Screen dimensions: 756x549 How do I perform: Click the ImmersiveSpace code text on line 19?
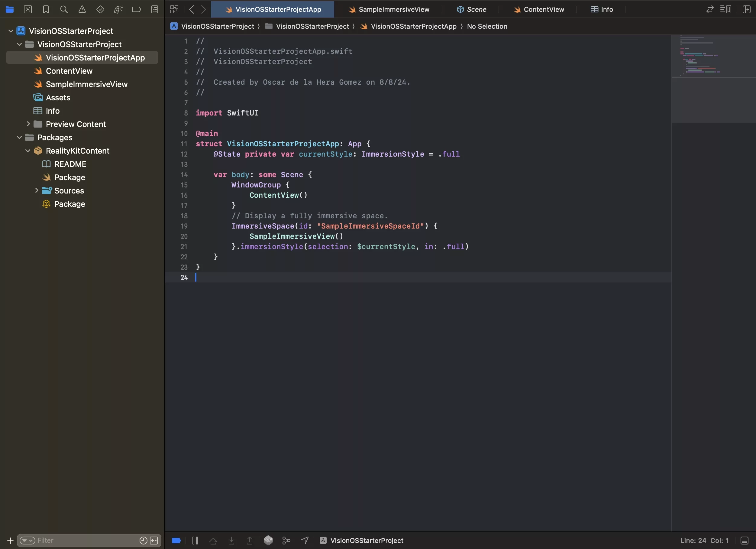263,226
